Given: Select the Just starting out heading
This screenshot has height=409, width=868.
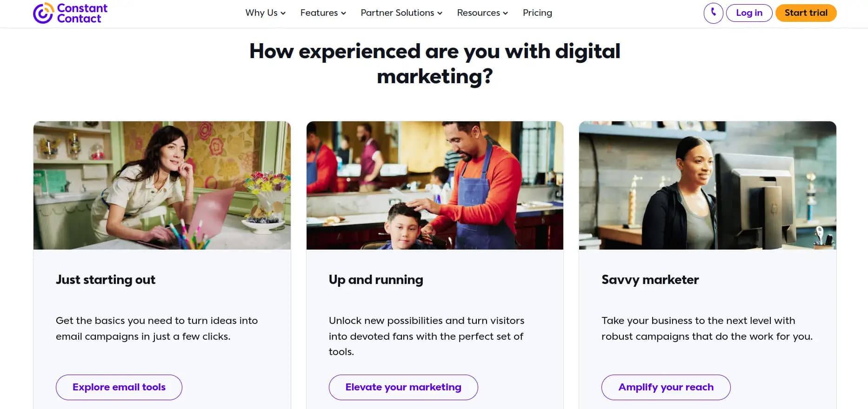Looking at the screenshot, I should point(106,280).
